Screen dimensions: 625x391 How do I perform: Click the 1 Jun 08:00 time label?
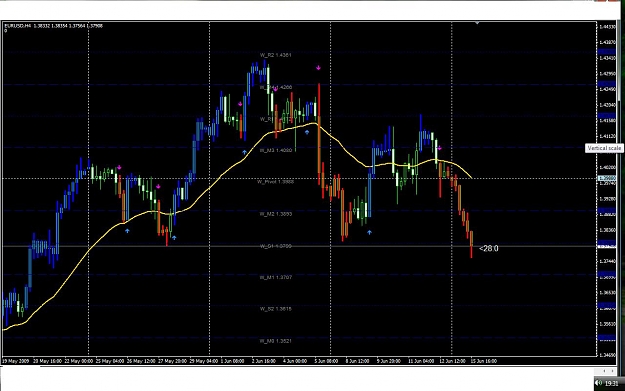click(x=232, y=361)
